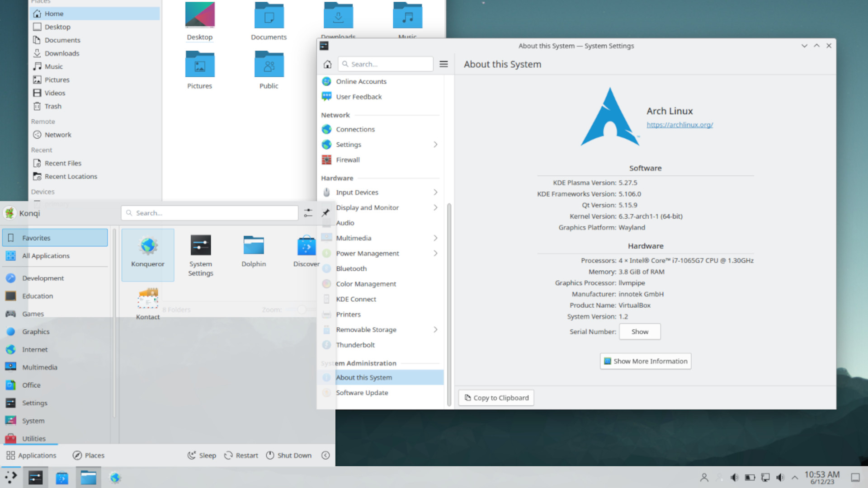This screenshot has width=868, height=488.
Task: Click the application launcher taskbar icon
Action: [11, 477]
